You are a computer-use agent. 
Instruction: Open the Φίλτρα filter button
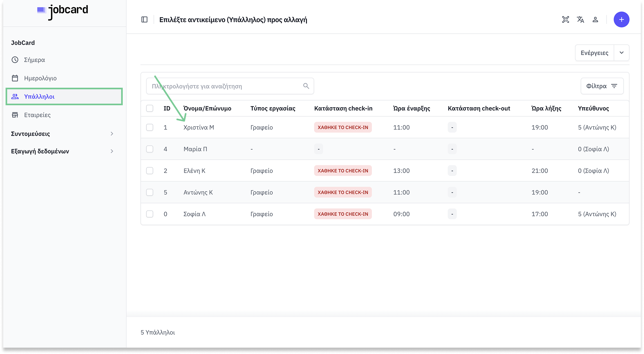pos(602,86)
